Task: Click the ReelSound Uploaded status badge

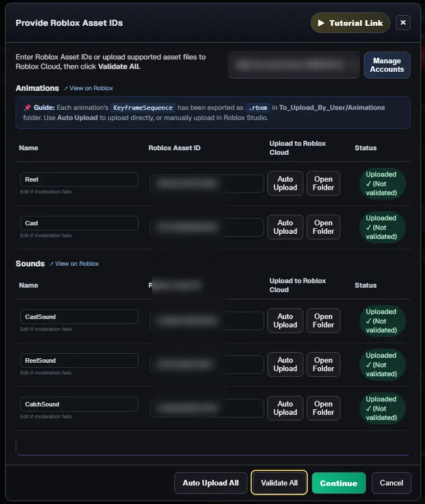Action: pyautogui.click(x=382, y=364)
